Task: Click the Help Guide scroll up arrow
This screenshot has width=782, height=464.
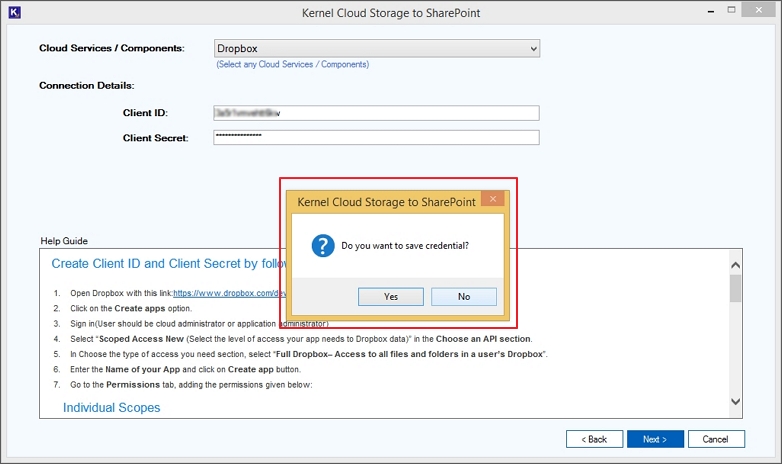Action: pos(735,265)
